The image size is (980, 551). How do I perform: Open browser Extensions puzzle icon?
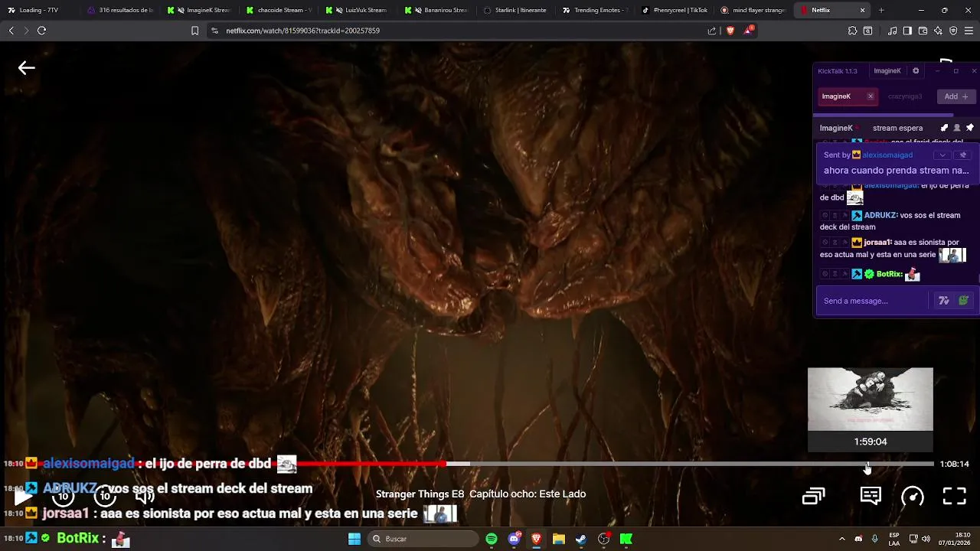(x=852, y=31)
